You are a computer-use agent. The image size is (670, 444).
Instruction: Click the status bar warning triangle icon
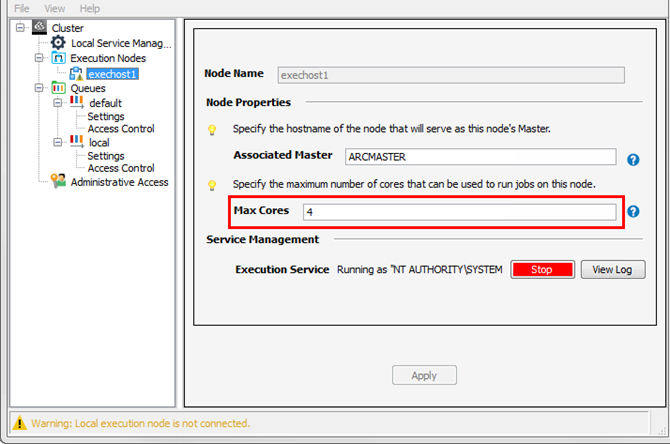[x=19, y=423]
